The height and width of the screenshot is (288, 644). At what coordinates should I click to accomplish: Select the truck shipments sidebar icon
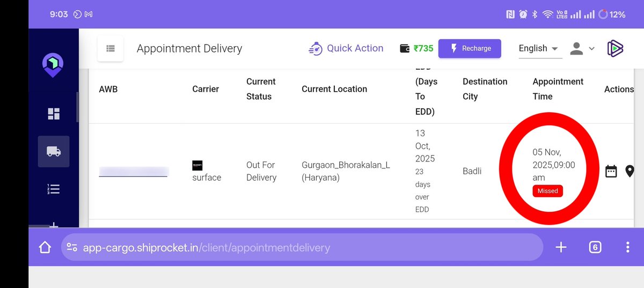tap(54, 151)
